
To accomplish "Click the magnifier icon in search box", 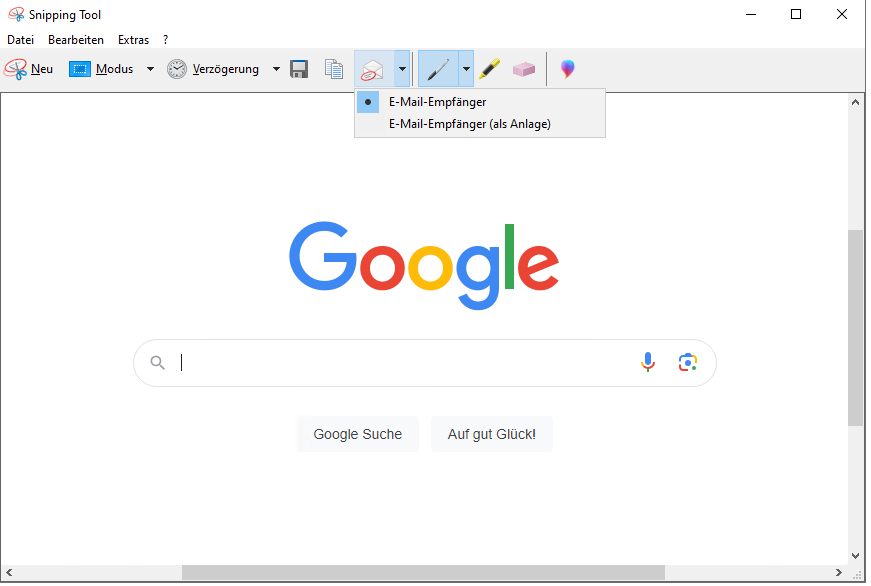I will coord(158,363).
